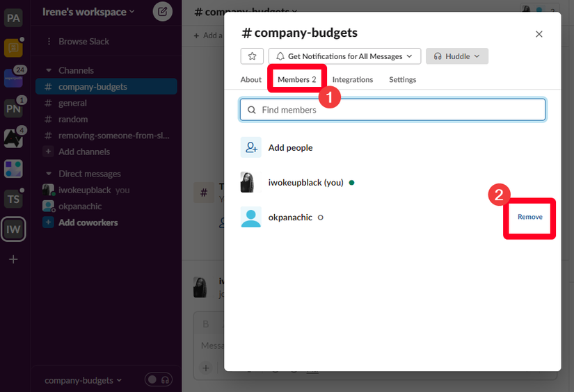Image resolution: width=574 pixels, height=392 pixels.
Task: Switch to the TS workspace
Action: [x=13, y=199]
